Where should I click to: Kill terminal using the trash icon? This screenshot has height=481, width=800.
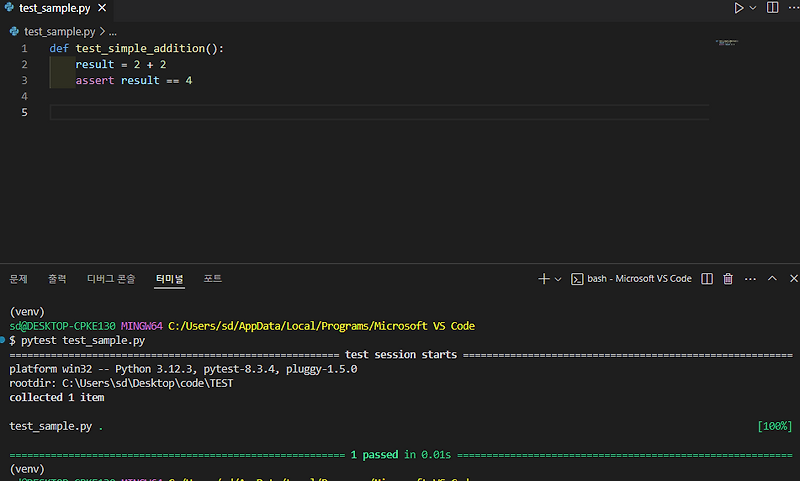[x=728, y=279]
